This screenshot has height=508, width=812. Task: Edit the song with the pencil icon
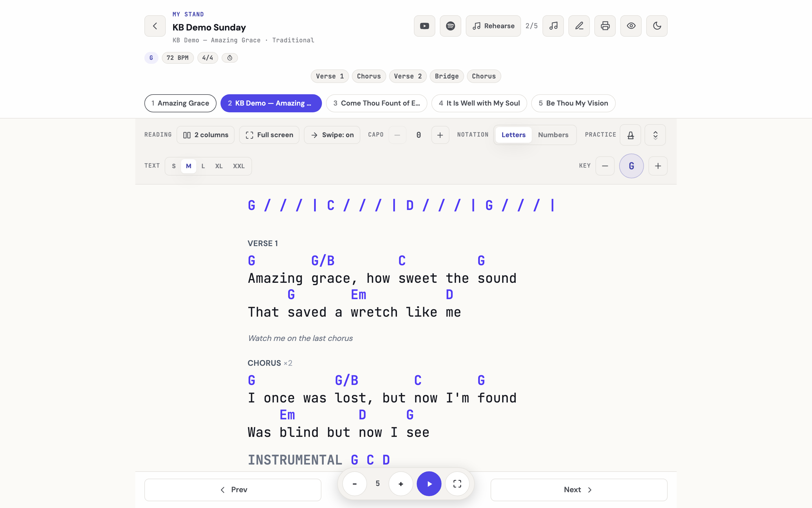tap(579, 26)
